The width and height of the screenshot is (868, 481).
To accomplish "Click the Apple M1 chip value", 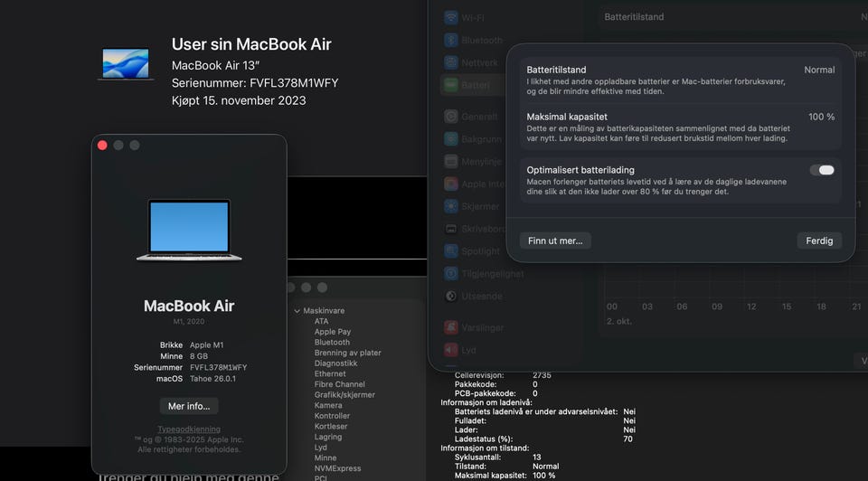I will pos(206,344).
